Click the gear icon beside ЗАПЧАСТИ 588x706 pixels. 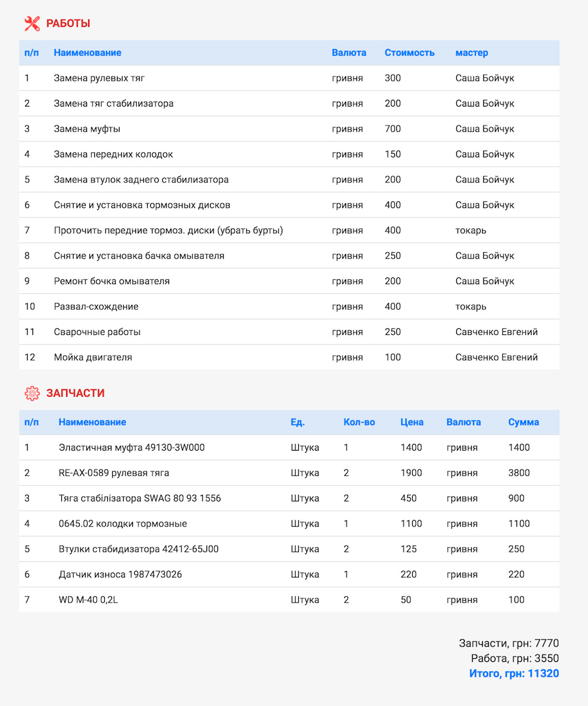[32, 393]
